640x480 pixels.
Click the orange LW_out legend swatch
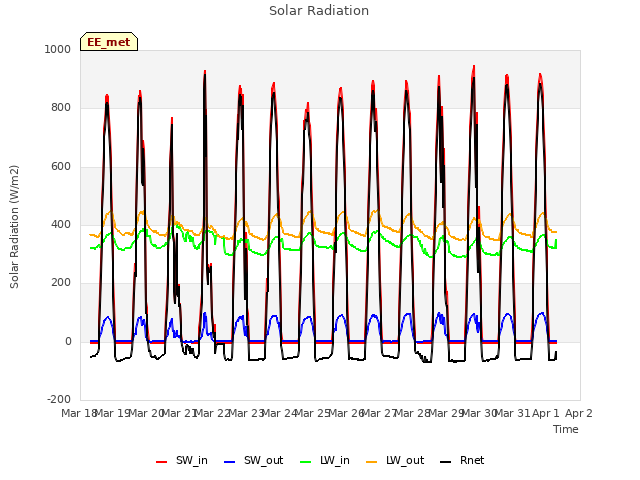[371, 462]
